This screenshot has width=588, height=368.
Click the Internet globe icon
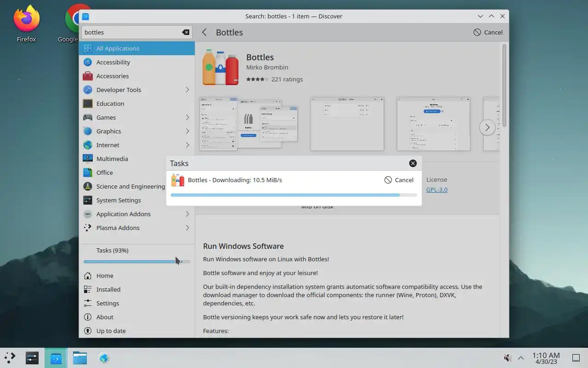[x=88, y=145]
